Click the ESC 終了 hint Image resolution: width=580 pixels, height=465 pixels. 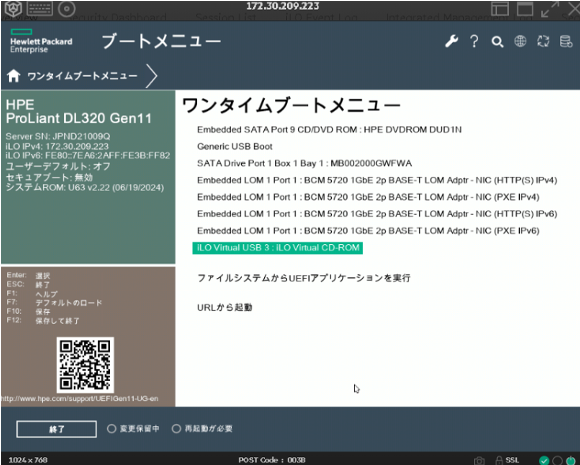tap(28, 285)
